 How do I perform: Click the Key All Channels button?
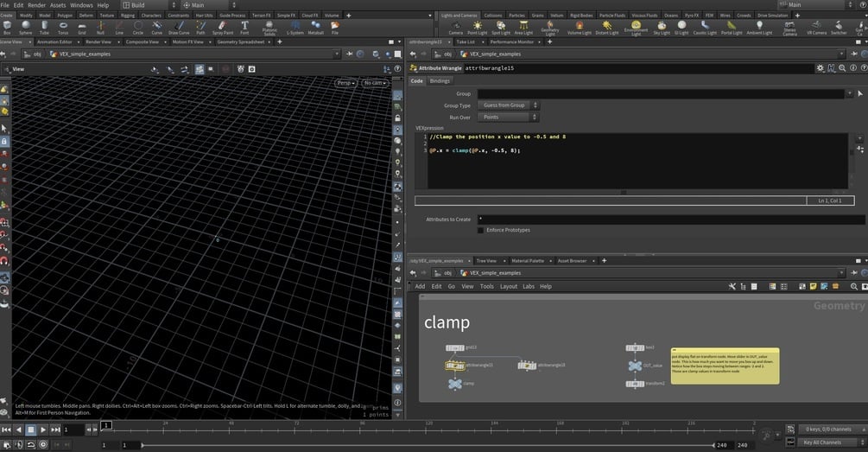click(x=820, y=442)
